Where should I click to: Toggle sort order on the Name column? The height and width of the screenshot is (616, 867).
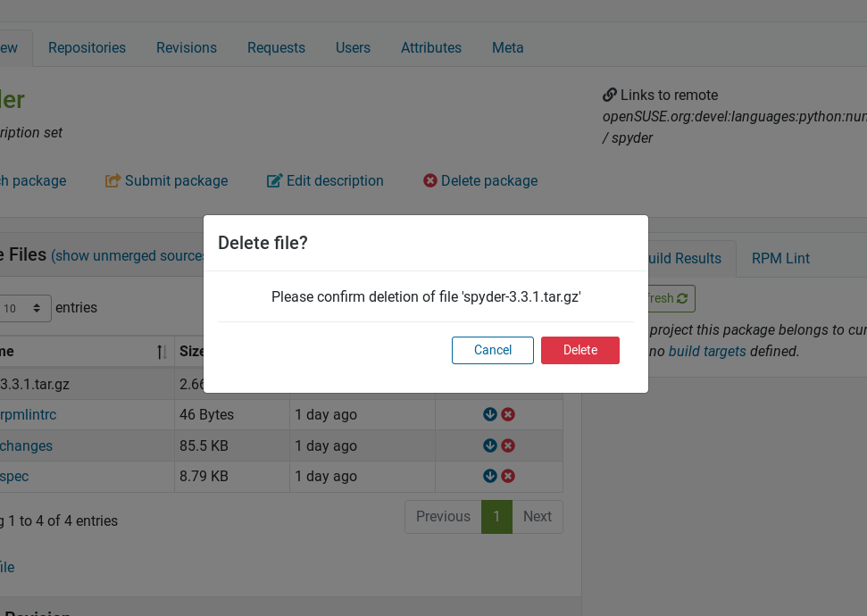(161, 351)
